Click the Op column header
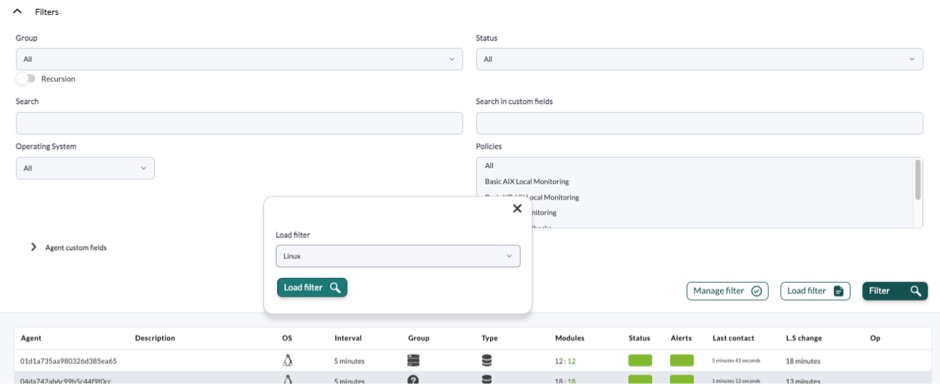Screen dimensions: 940x384 (875, 338)
